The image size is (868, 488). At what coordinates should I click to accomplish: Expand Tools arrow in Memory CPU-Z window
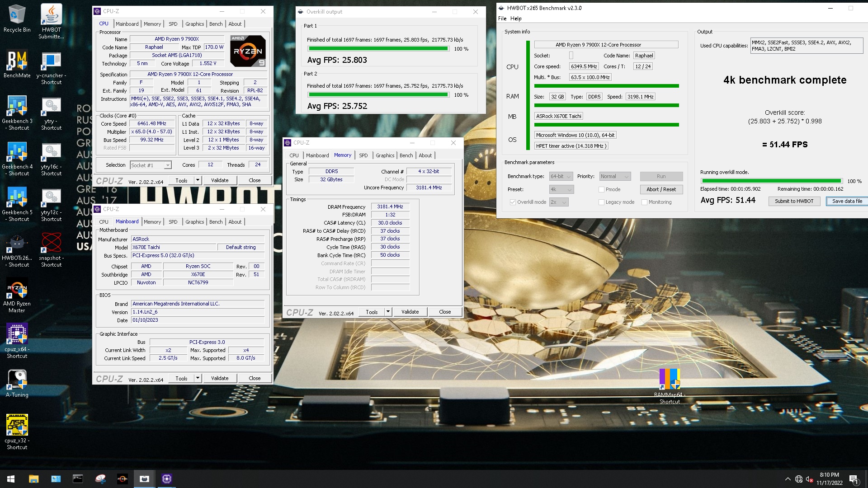pos(388,312)
